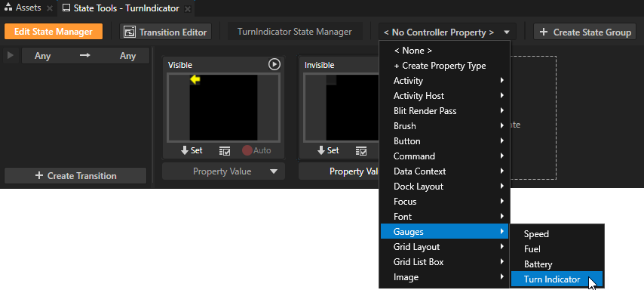Expand the Button submenu
Screen dimensions: 644x290
[x=444, y=141]
